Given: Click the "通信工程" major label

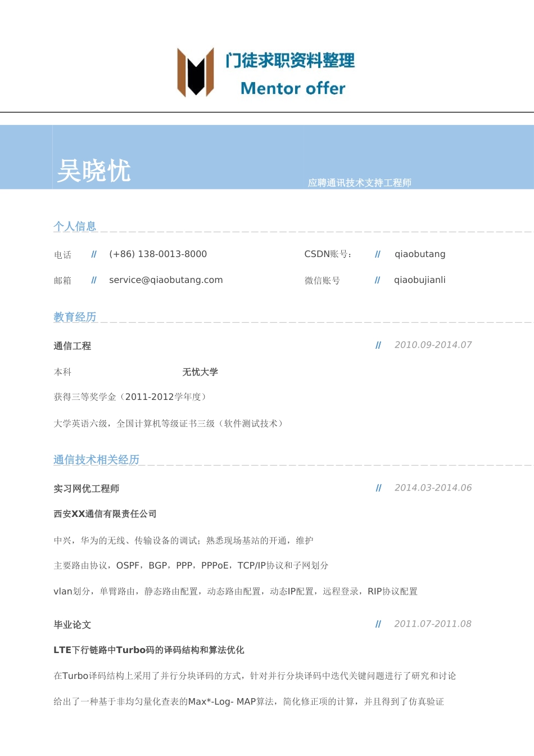Looking at the screenshot, I should click(72, 345).
